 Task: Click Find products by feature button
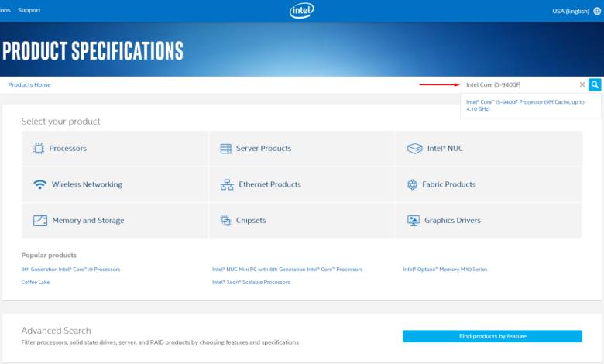(x=492, y=336)
